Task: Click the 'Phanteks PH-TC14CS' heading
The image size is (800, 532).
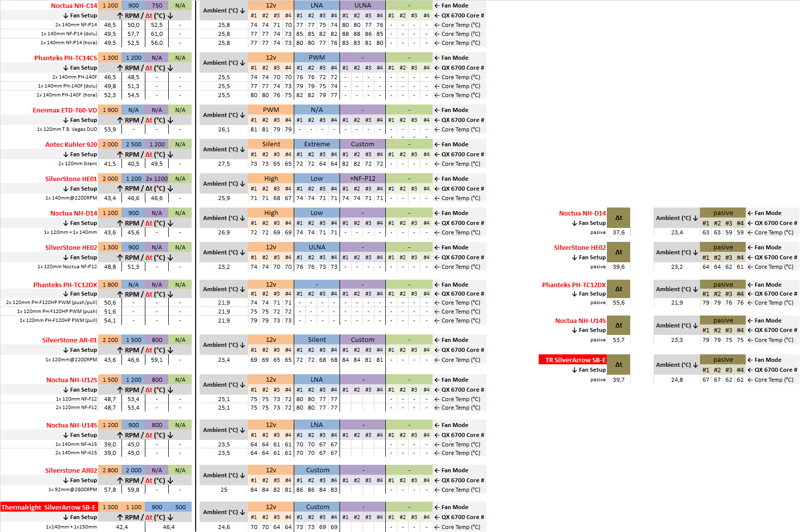Action: click(66, 58)
